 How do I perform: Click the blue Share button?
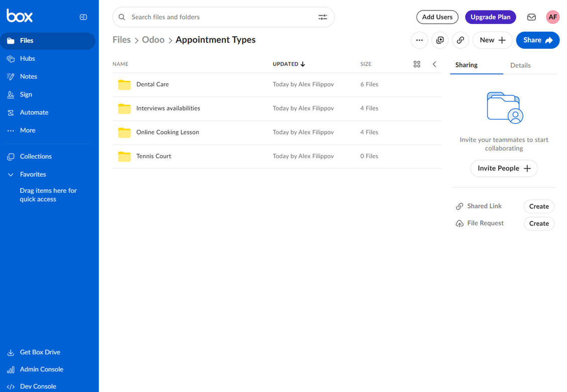(x=538, y=40)
